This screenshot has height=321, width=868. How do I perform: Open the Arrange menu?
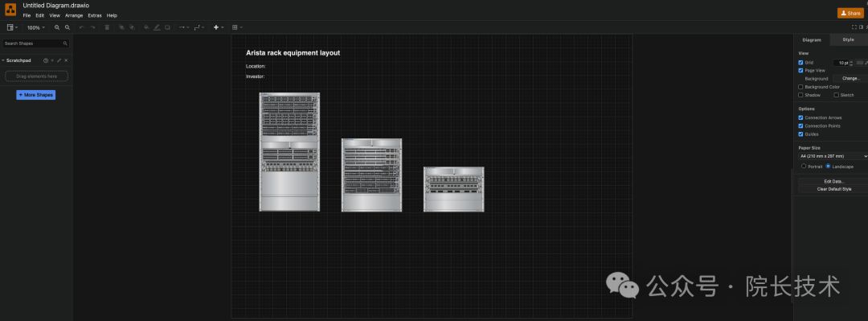pyautogui.click(x=74, y=15)
